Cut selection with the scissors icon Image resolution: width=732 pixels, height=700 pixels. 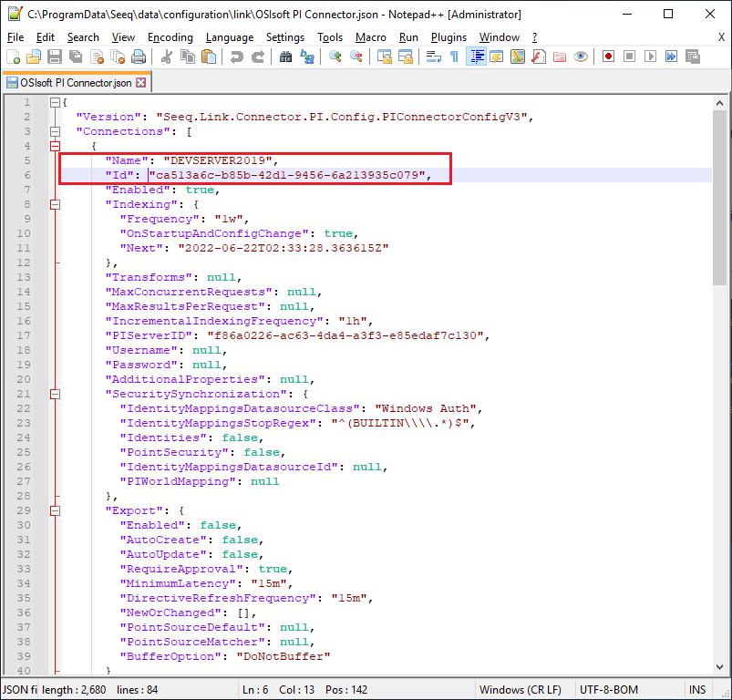click(x=166, y=57)
